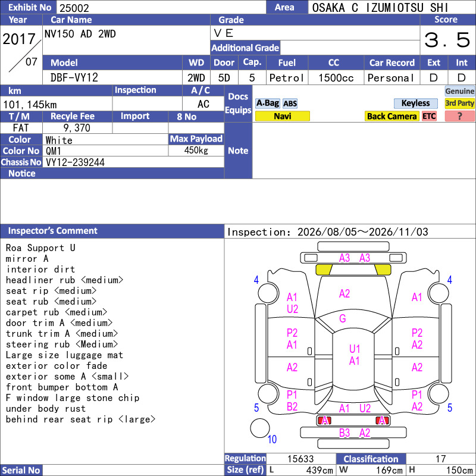The height and width of the screenshot is (476, 476).
Task: Click the transmission value FAT
Action: tap(21, 128)
